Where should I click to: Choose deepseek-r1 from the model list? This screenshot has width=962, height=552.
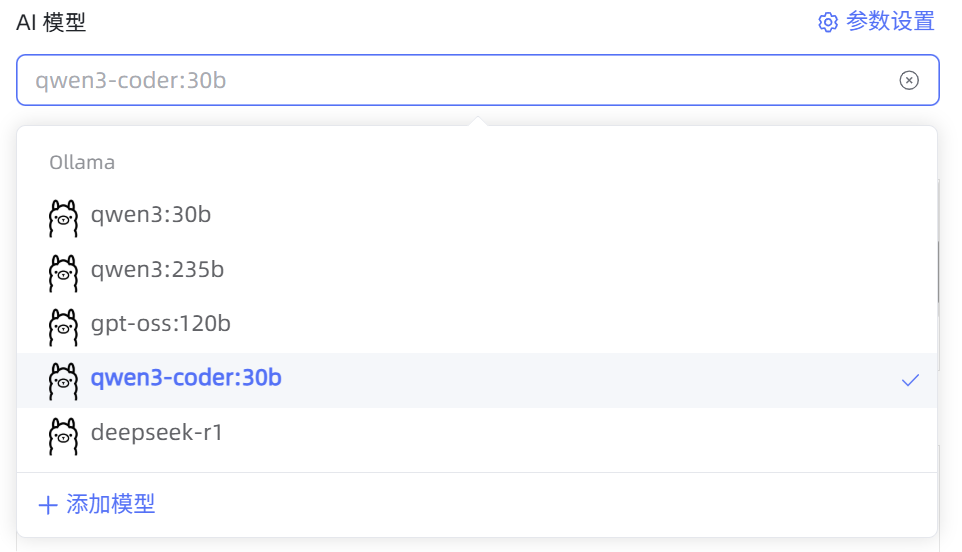pos(156,432)
